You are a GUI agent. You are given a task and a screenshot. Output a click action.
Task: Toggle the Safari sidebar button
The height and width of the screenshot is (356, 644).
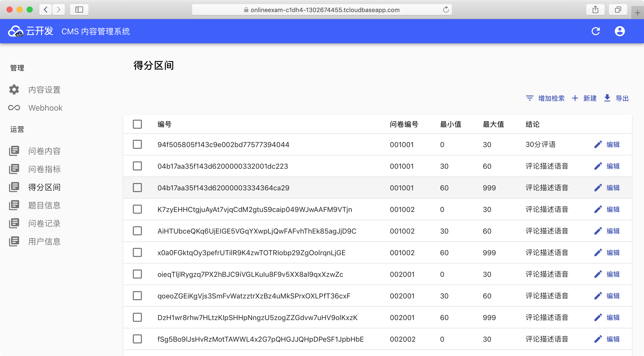click(79, 10)
